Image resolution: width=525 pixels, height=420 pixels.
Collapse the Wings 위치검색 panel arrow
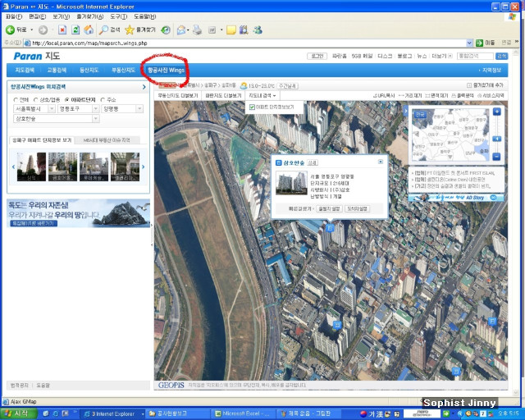click(144, 87)
